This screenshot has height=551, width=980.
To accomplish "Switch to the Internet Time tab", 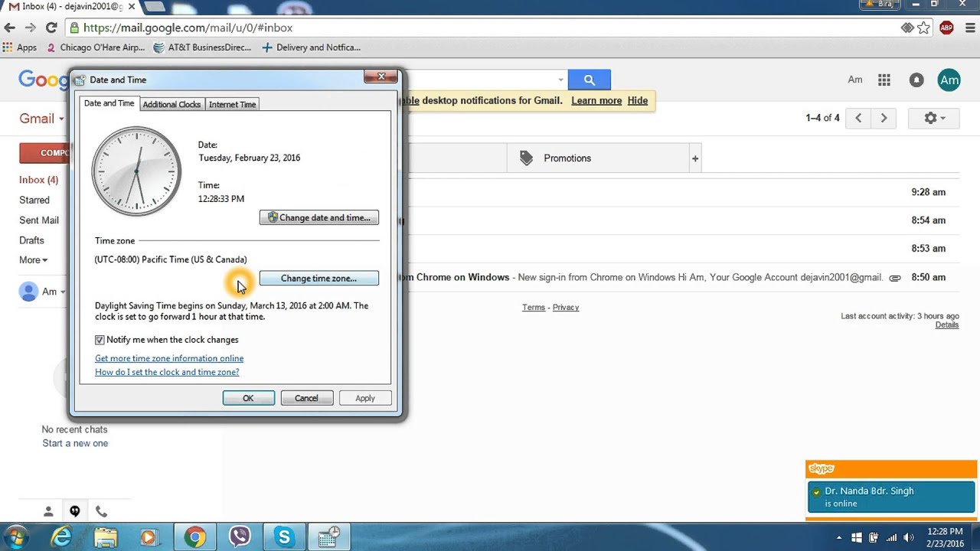I will click(232, 104).
